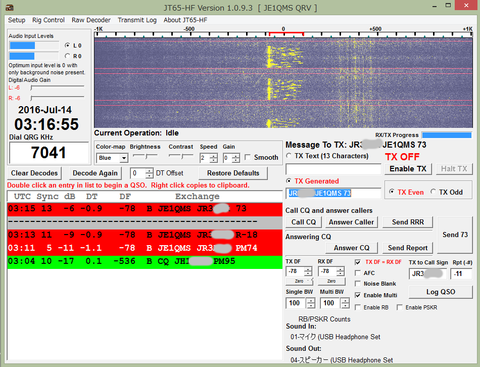Click the Send Report button
The width and height of the screenshot is (480, 367).
click(x=408, y=248)
